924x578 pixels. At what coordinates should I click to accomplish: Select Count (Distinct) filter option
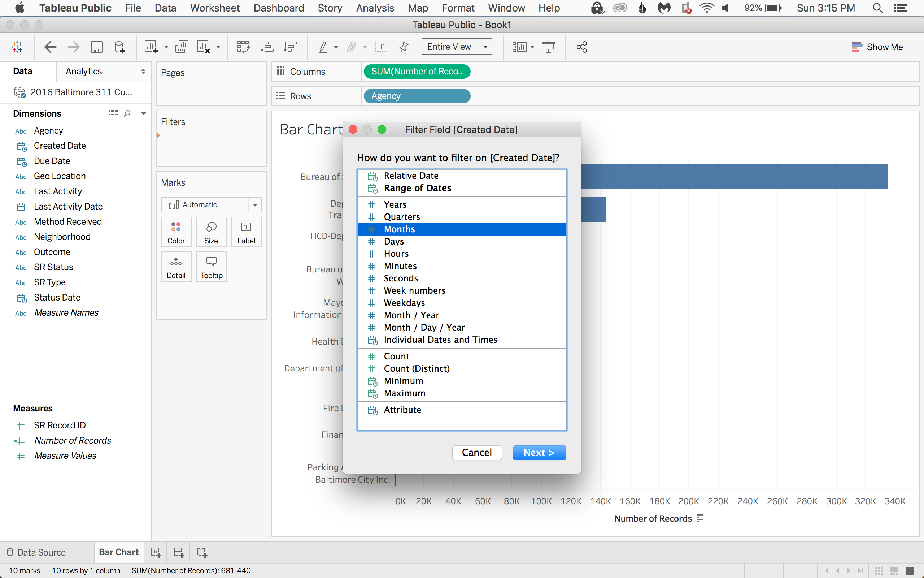coord(462,368)
